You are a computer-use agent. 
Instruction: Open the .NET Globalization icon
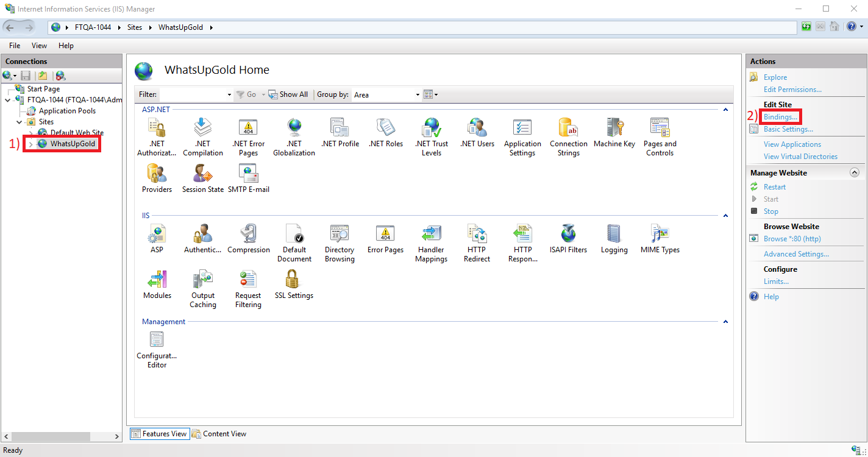(x=294, y=137)
